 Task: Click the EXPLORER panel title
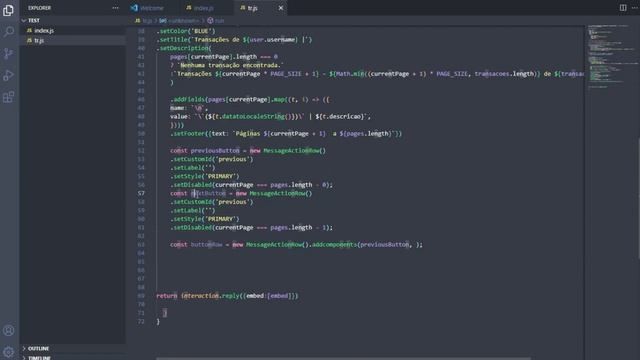coord(40,8)
